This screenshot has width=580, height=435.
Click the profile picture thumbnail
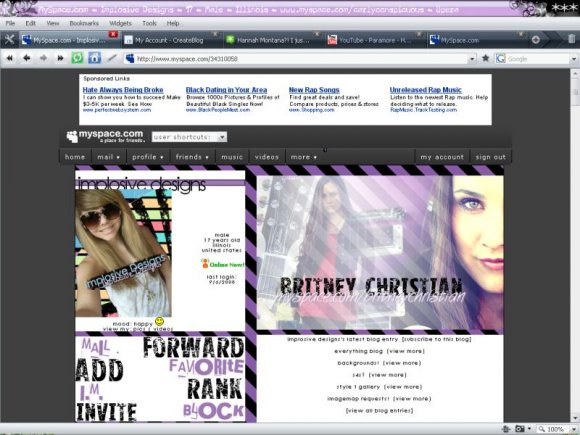(x=123, y=253)
